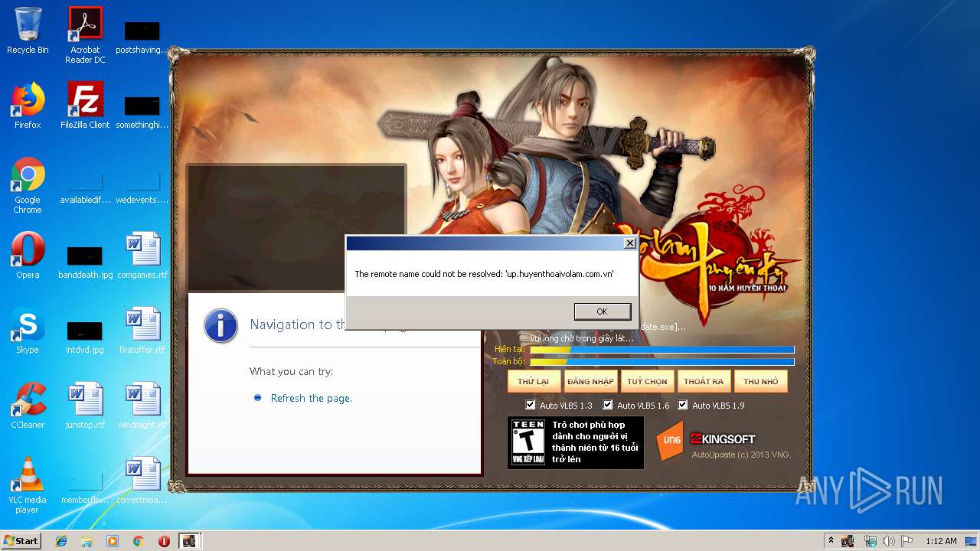This screenshot has height=551, width=980.
Task: Click the THỬ LẠI retry button
Action: (x=534, y=381)
